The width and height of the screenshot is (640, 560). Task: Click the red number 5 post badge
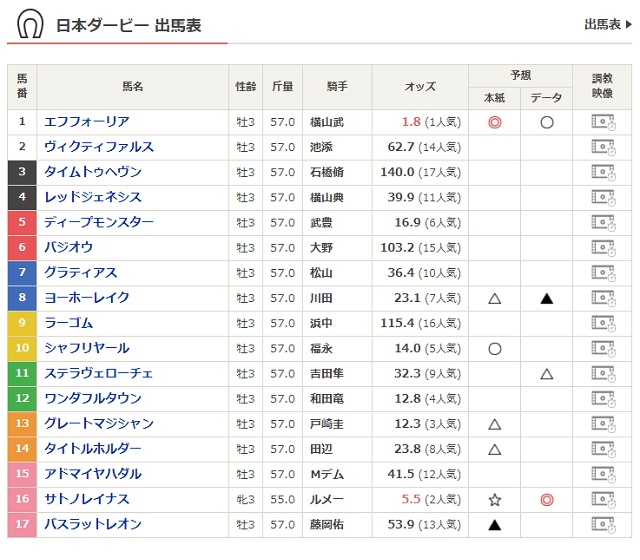(x=22, y=222)
